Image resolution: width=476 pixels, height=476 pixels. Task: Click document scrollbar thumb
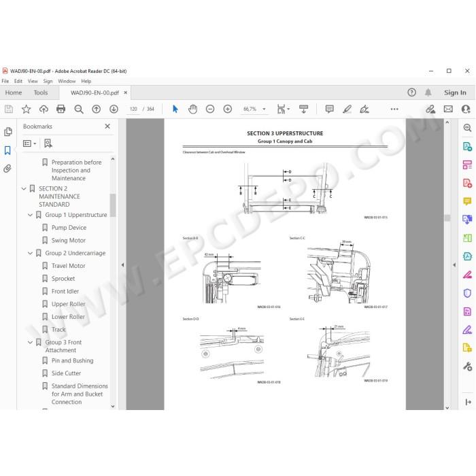tap(447, 218)
